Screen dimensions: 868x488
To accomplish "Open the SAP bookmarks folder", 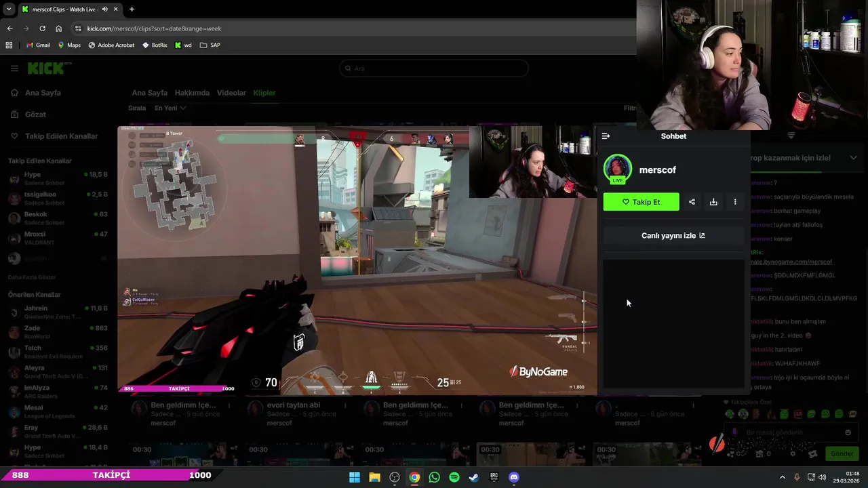I will [x=210, y=45].
